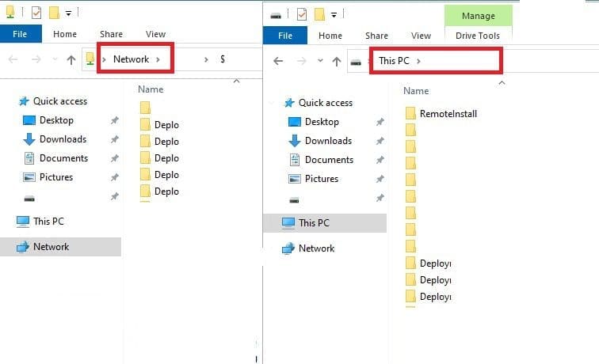The image size is (599, 364).
Task: Click S breadcrumb segment in Network address bar
Action: pos(223,59)
